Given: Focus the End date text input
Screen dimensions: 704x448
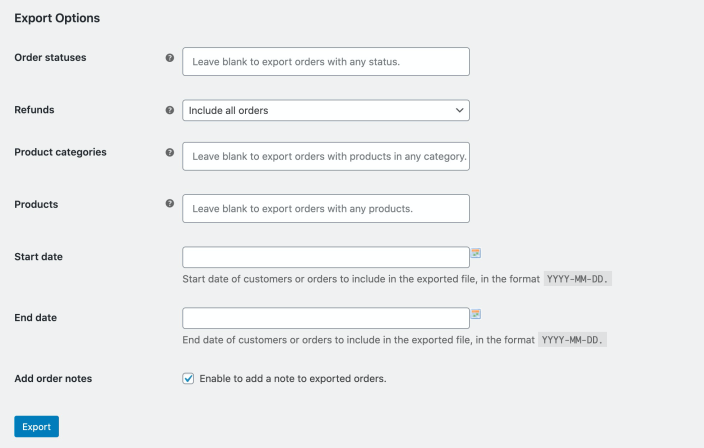Looking at the screenshot, I should (326, 318).
